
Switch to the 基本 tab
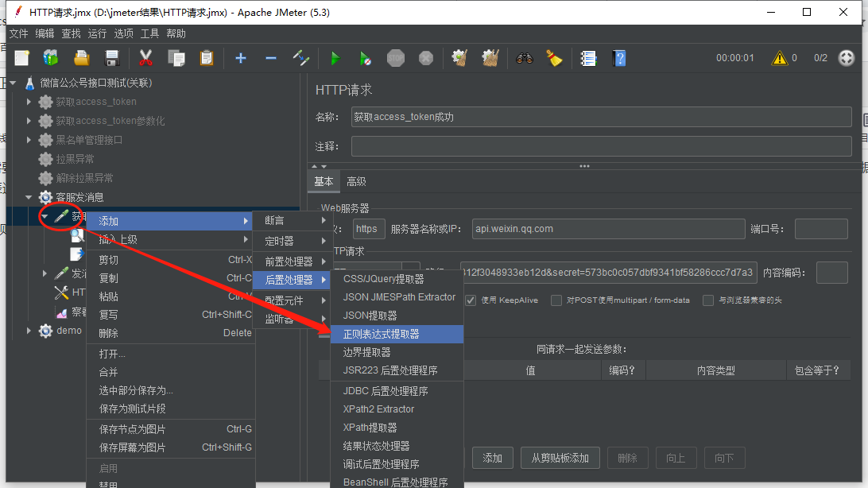coord(324,181)
